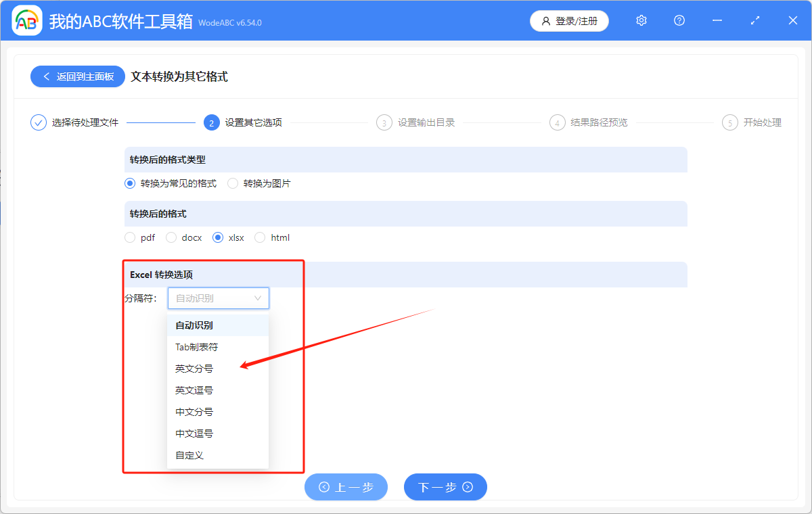Click step 4 结果路径预览 circle
This screenshot has width=812, height=514.
click(557, 122)
